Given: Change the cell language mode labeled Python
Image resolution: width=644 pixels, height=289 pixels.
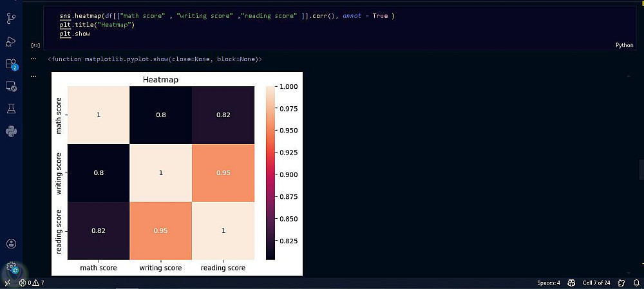Looking at the screenshot, I should (624, 45).
